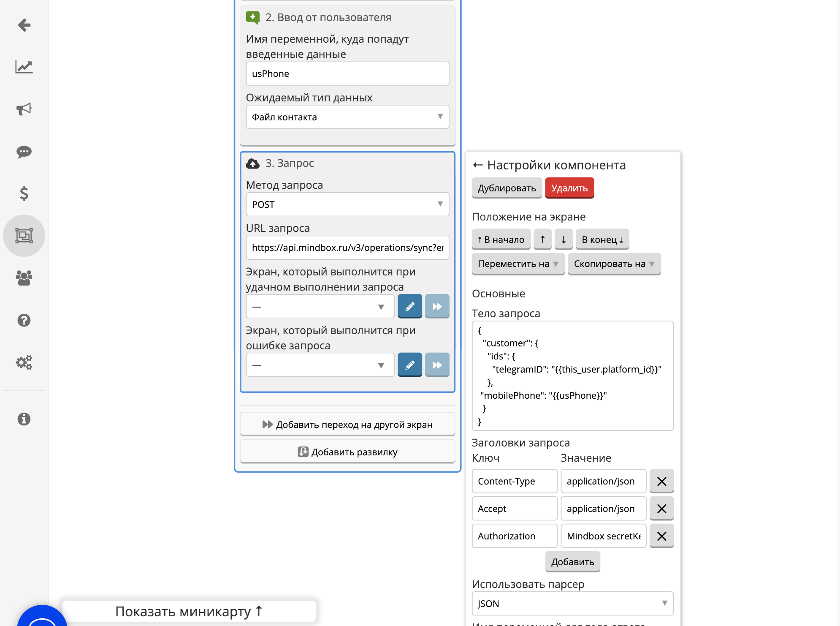Enable the success screen navigation toggle
Image resolution: width=840 pixels, height=626 pixels.
click(437, 306)
